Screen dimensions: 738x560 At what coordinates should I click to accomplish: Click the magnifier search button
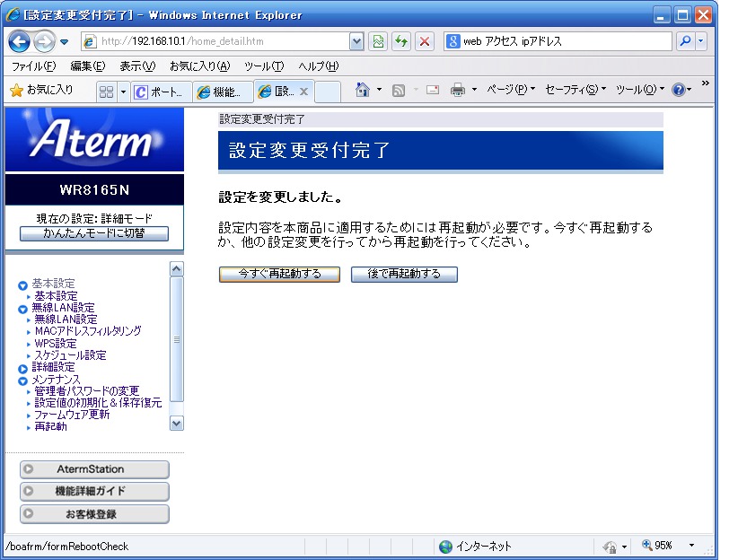pos(685,41)
